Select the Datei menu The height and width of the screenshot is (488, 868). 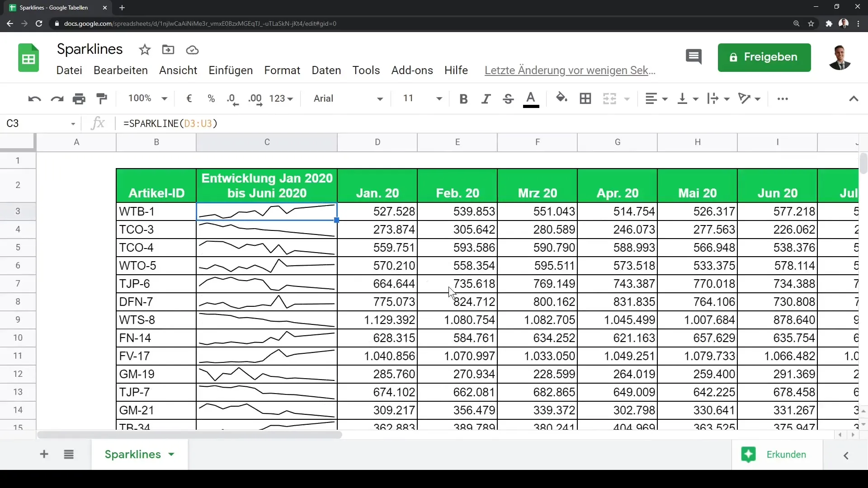coord(69,70)
